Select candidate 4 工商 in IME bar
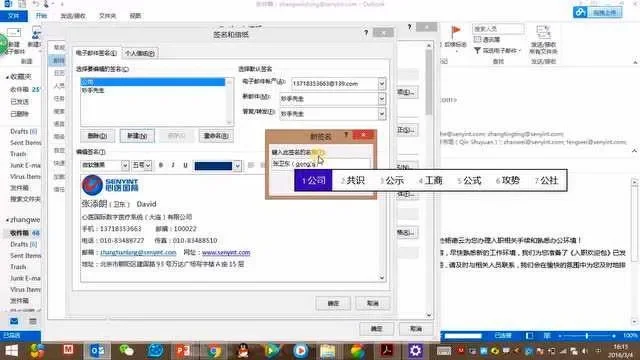 [x=430, y=180]
